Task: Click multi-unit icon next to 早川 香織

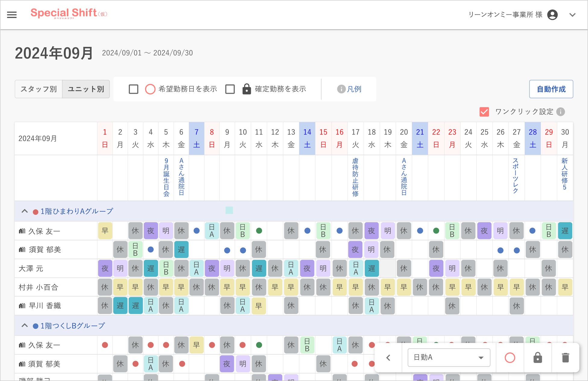Action: (22, 306)
